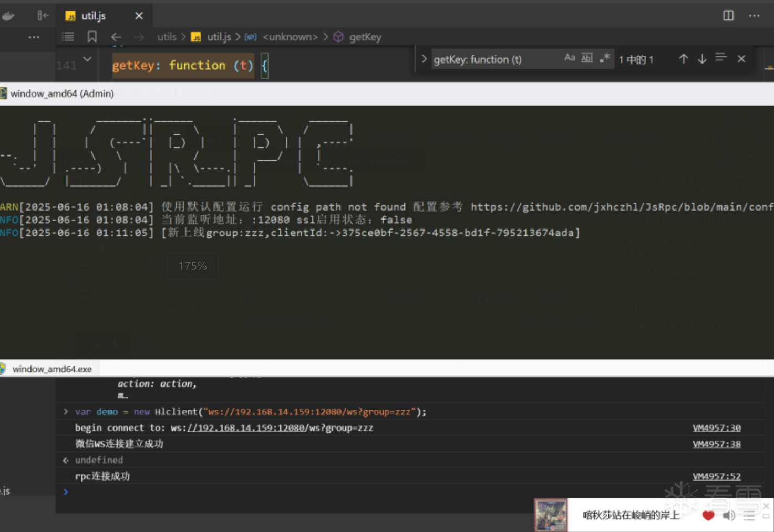Like the song with the red heart icon
This screenshot has width=774, height=532.
click(x=708, y=515)
